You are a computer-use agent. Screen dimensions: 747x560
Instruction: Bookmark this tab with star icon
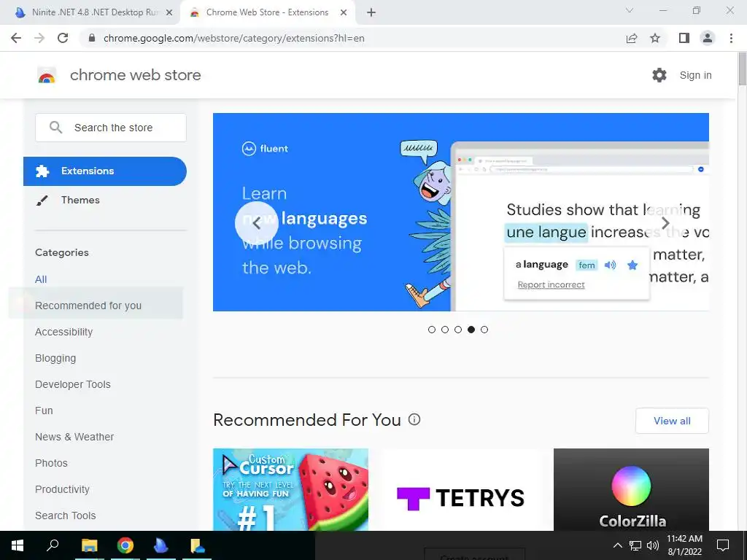tap(655, 38)
